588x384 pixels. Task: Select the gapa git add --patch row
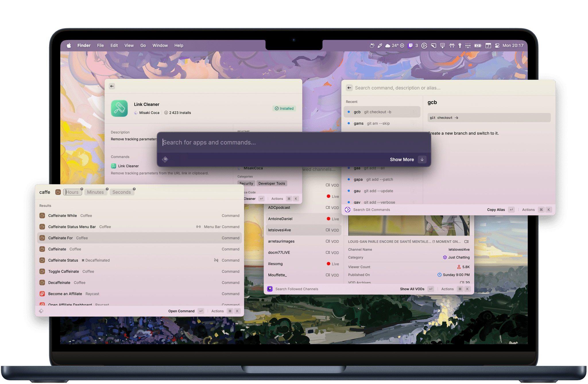click(x=382, y=179)
